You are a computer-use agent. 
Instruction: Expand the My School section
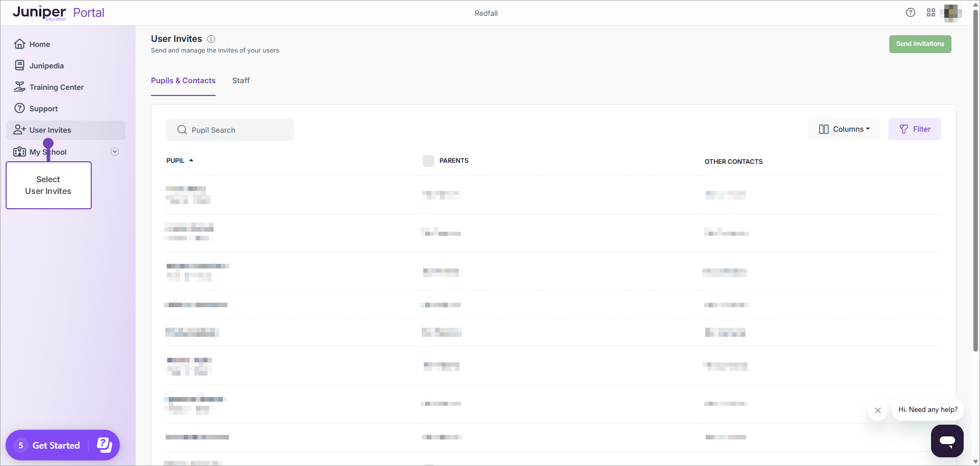tap(115, 151)
